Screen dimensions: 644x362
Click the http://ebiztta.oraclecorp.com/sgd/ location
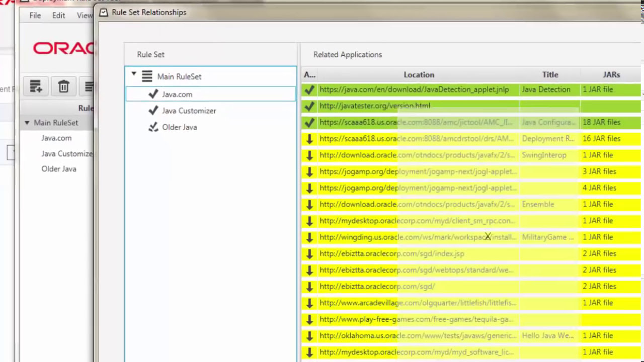point(377,287)
